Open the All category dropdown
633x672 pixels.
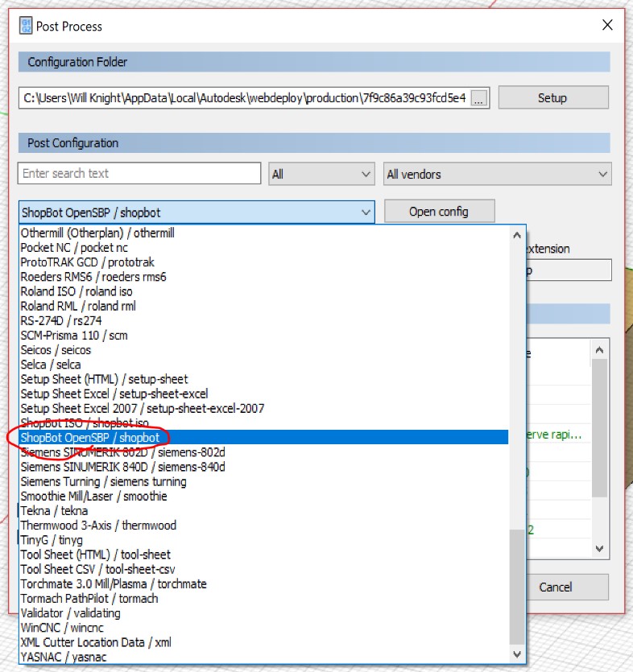point(321,174)
